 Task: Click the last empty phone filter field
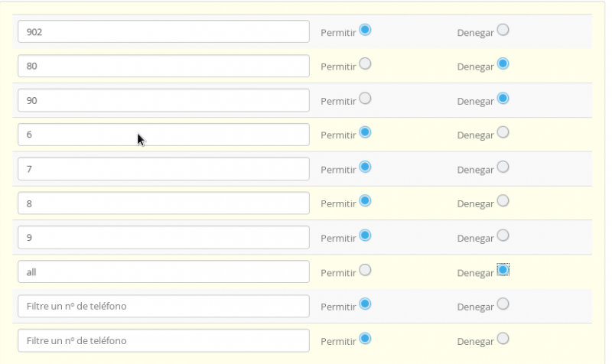(x=163, y=340)
